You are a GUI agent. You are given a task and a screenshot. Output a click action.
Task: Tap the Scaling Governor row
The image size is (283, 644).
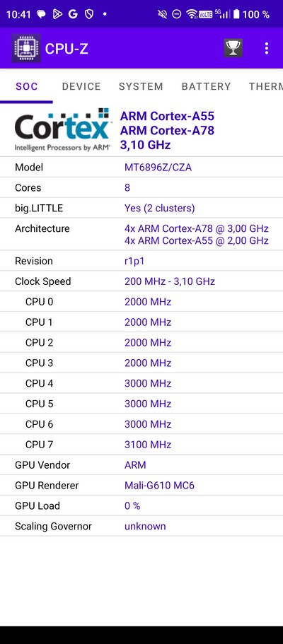[141, 526]
